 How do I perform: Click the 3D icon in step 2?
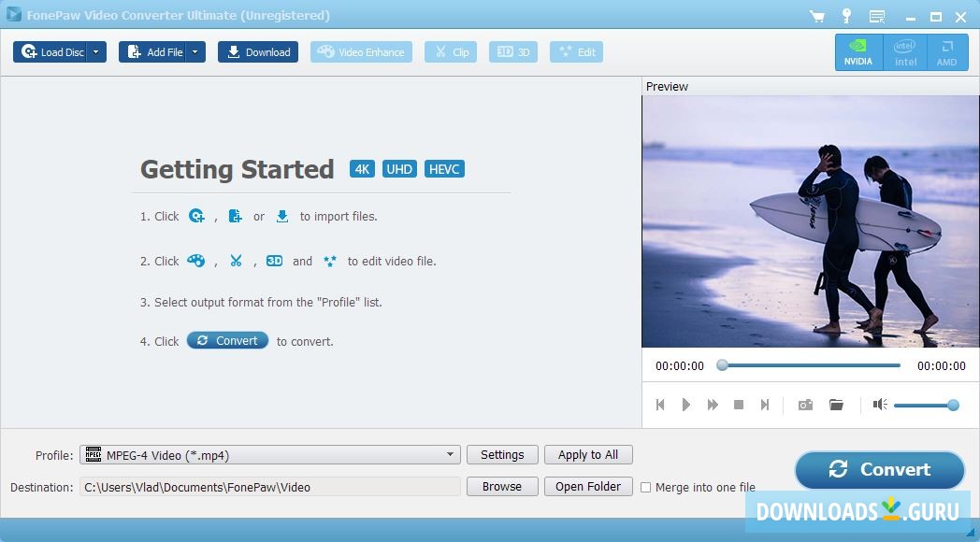[274, 261]
